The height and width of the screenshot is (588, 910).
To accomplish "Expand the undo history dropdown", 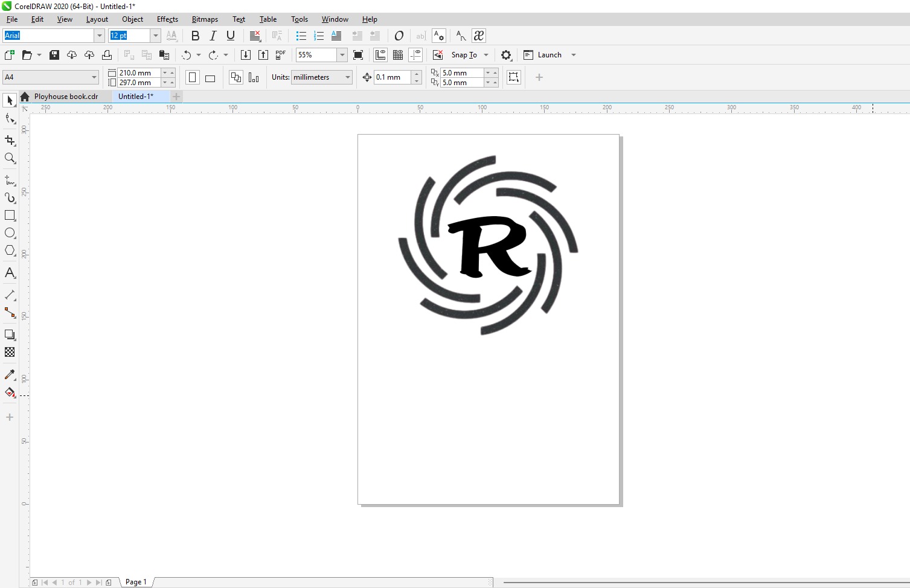I will (199, 55).
